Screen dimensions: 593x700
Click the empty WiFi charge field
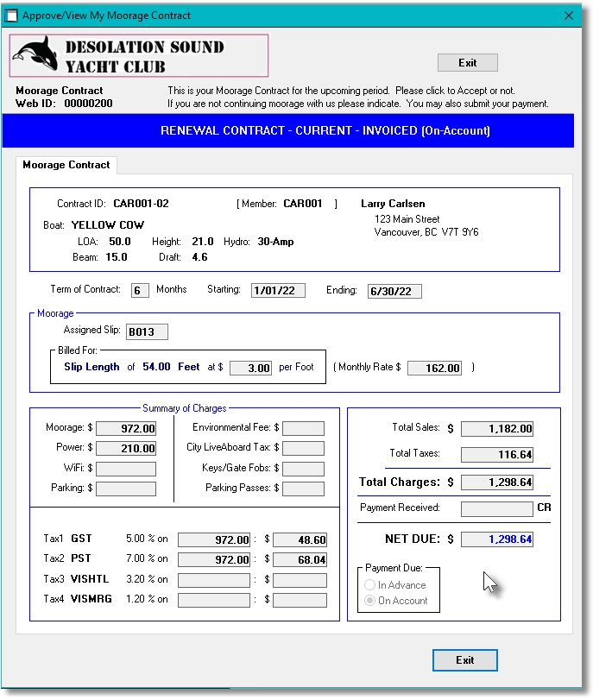tap(126, 469)
